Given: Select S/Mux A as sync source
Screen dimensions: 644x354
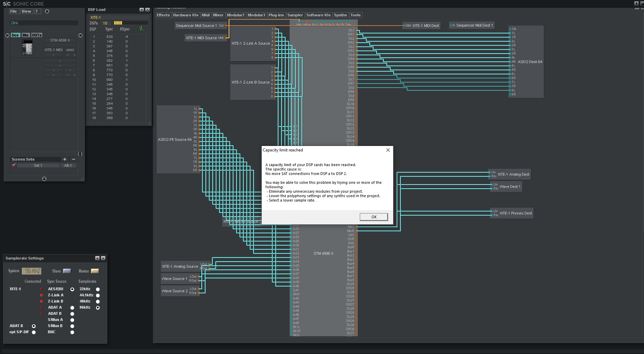Looking at the screenshot, I should [72, 320].
